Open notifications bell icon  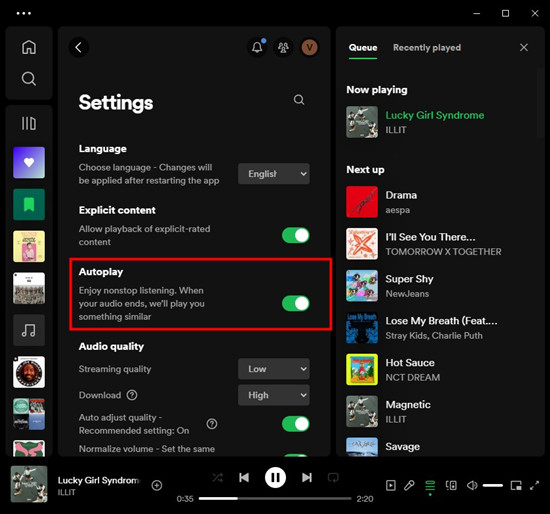click(257, 47)
